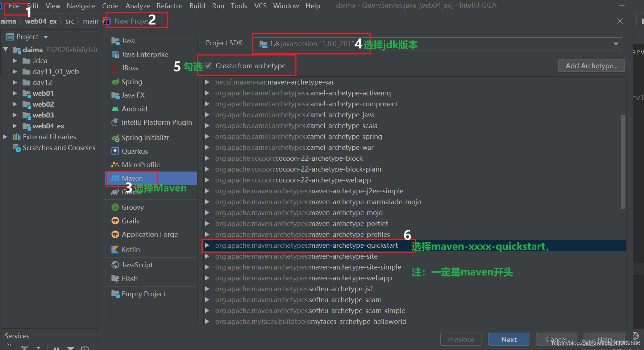Expand maven-archetype-portlet row
644x350 pixels.
click(x=207, y=223)
